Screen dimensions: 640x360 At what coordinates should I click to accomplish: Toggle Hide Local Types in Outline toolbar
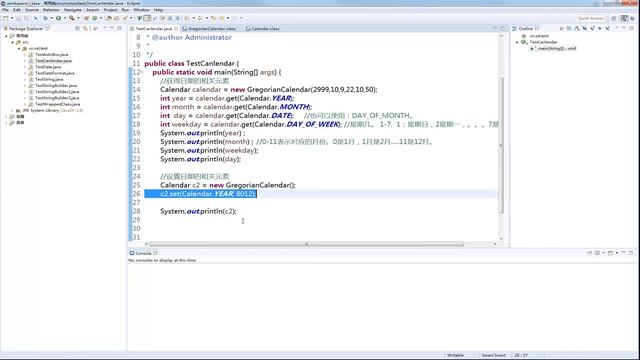pyautogui.click(x=607, y=28)
